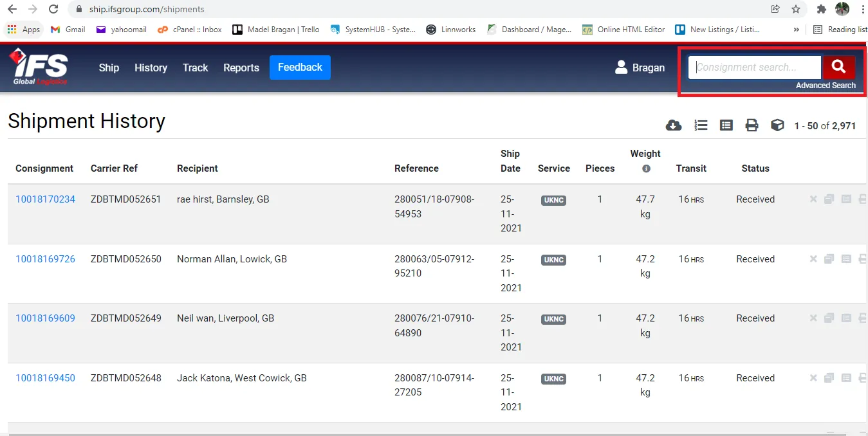This screenshot has height=436, width=868.
Task: Open the browser extensions puzzle icon
Action: (x=821, y=9)
